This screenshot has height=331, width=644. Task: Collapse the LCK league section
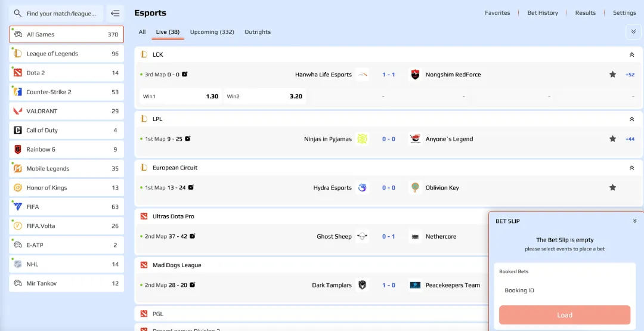click(631, 55)
